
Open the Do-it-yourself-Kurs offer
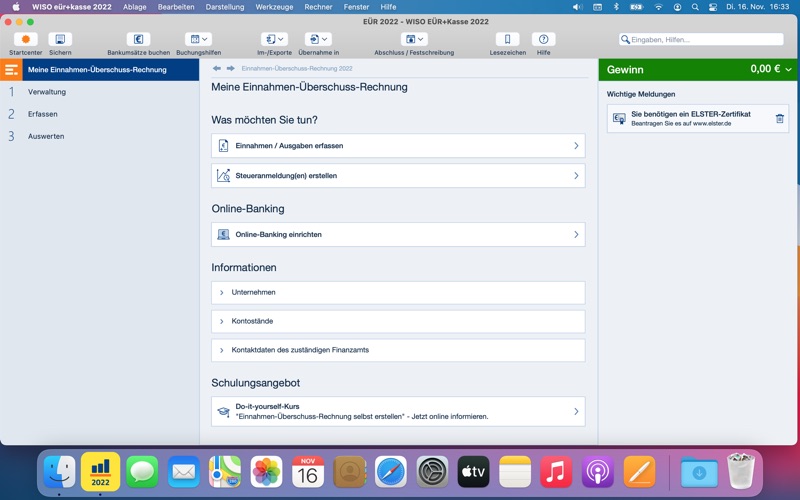pos(398,411)
